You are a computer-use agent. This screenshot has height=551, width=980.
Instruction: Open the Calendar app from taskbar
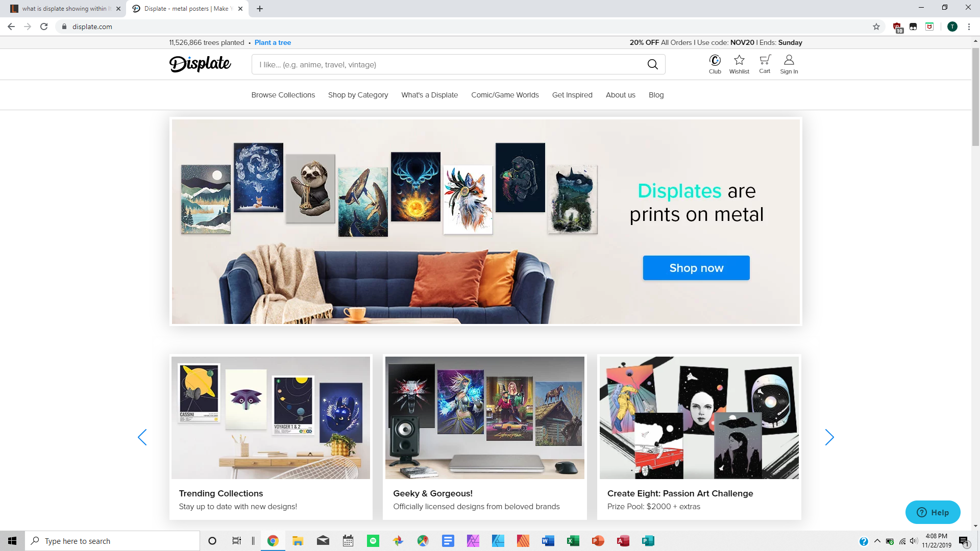348,541
